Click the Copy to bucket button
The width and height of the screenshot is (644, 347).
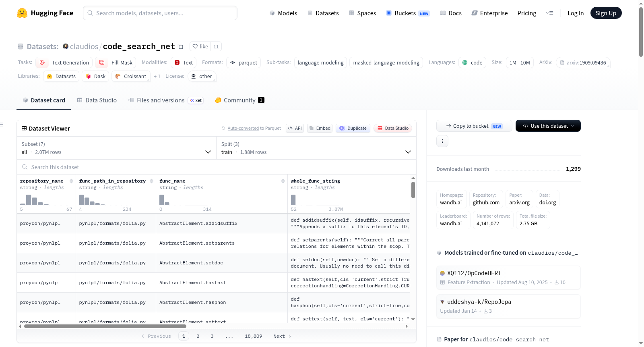[x=474, y=126]
